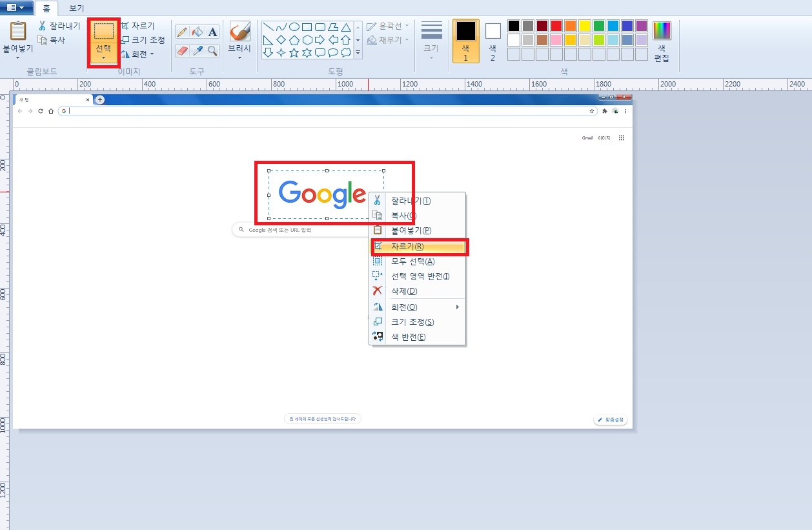
Task: Switch to the Home (홈) ribbon tab
Action: 46,8
